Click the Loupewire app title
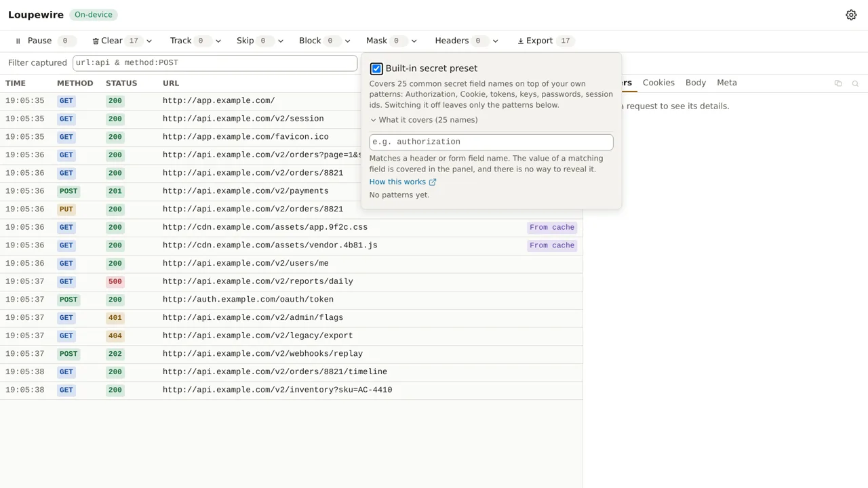Viewport: 868px width, 488px height. (36, 15)
